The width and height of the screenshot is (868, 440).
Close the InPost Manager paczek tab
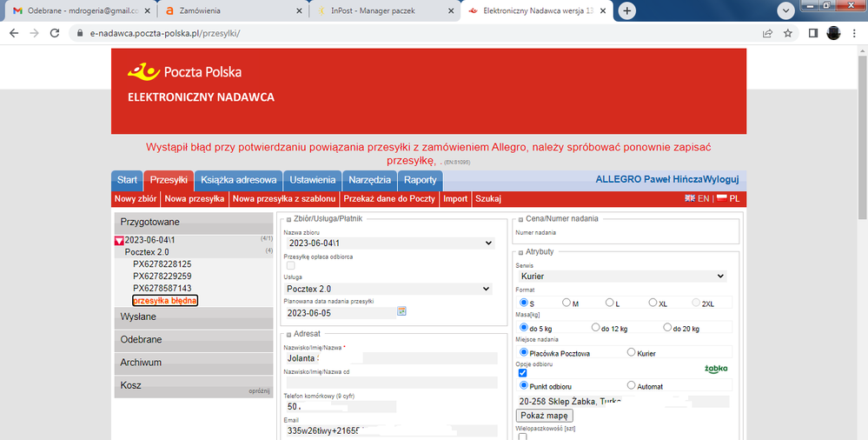pos(451,10)
